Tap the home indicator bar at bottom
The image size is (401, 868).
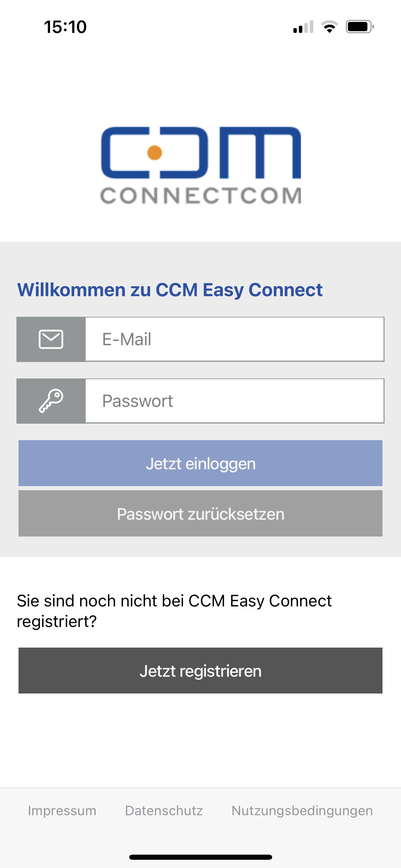[200, 857]
